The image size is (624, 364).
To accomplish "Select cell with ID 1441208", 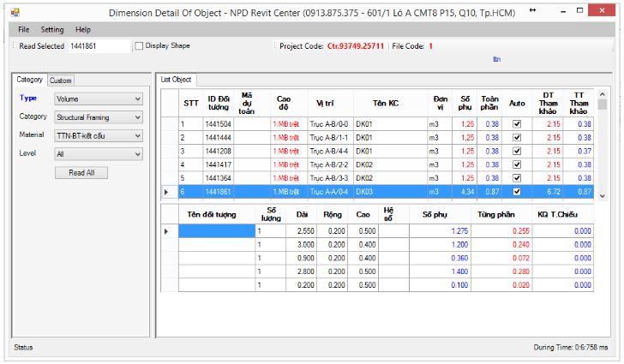I will coord(219,152).
